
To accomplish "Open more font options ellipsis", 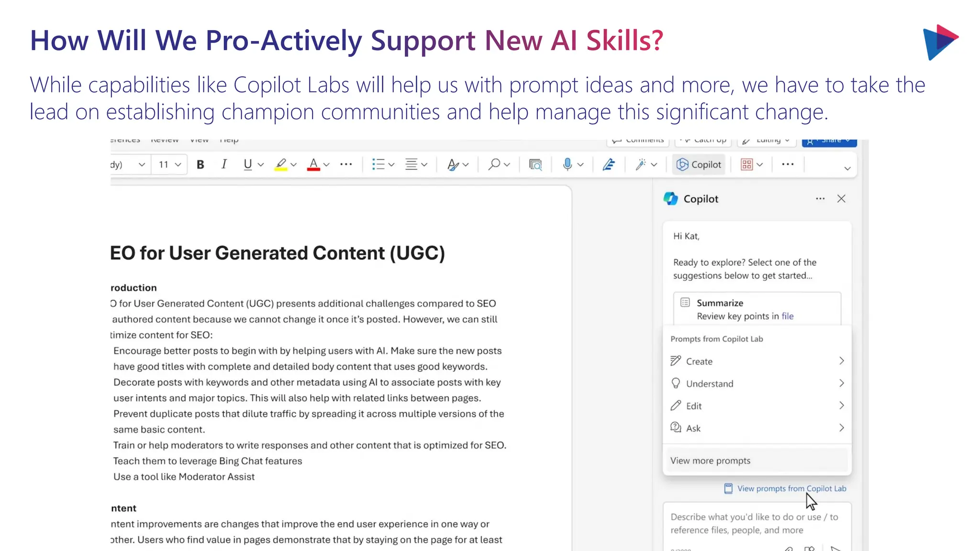I will (x=346, y=165).
